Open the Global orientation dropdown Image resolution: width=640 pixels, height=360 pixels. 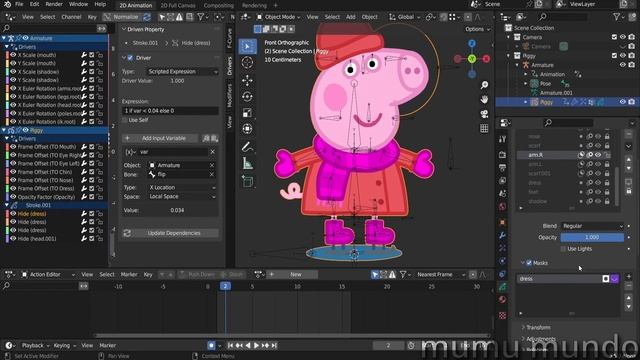[404, 17]
